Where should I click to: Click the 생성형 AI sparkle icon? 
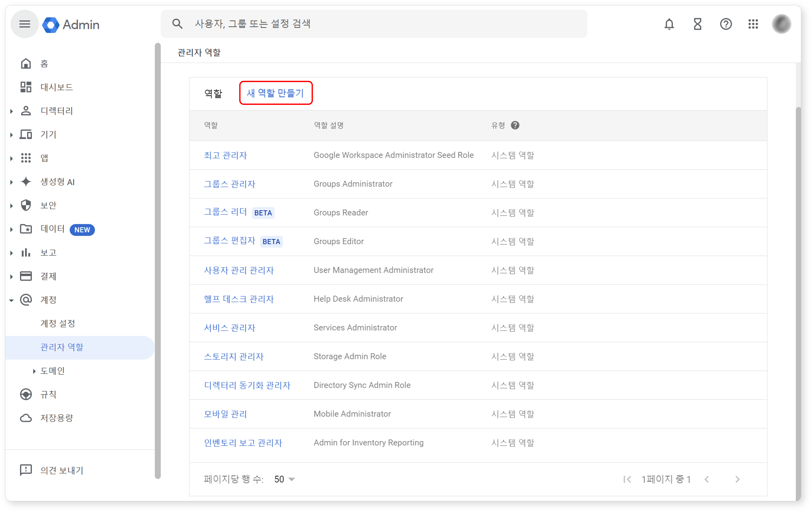click(26, 181)
